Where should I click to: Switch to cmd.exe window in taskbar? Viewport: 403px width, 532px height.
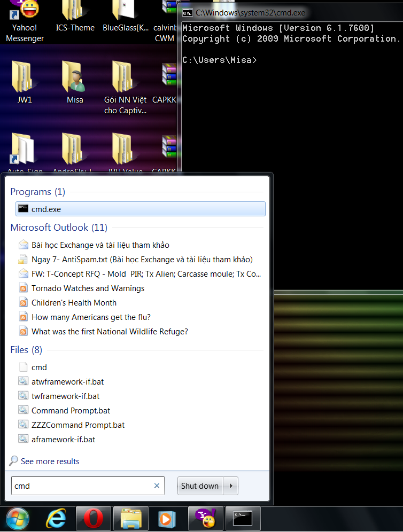pyautogui.click(x=243, y=519)
